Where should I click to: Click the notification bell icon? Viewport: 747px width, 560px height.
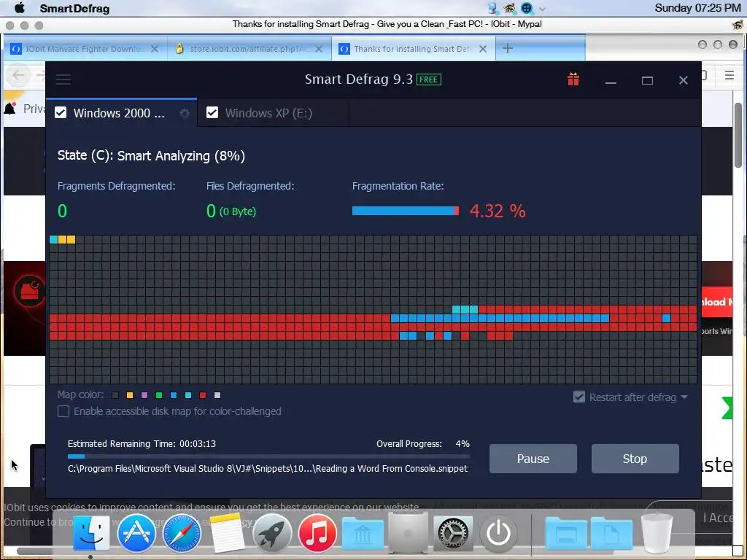pyautogui.click(x=10, y=109)
